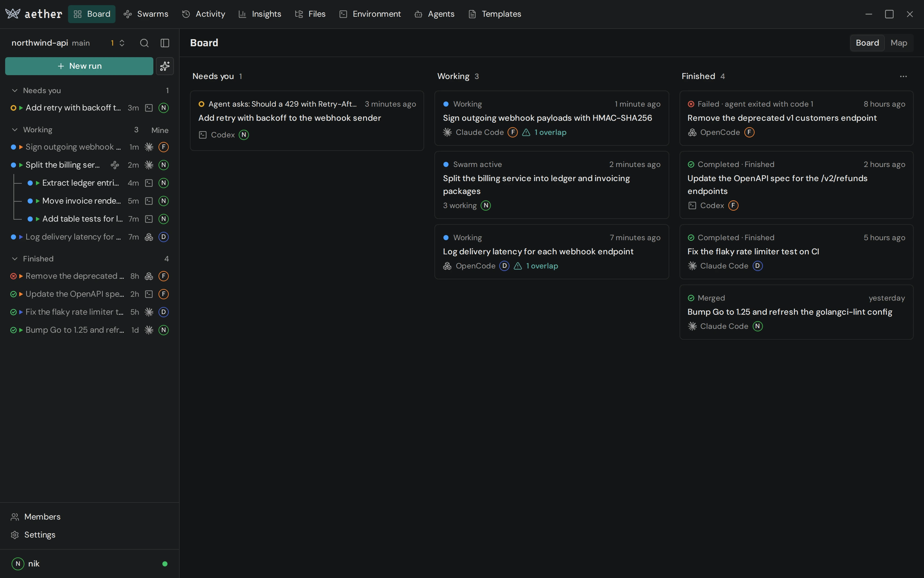Open the Swarms tab
The width and height of the screenshot is (924, 578).
click(146, 14)
